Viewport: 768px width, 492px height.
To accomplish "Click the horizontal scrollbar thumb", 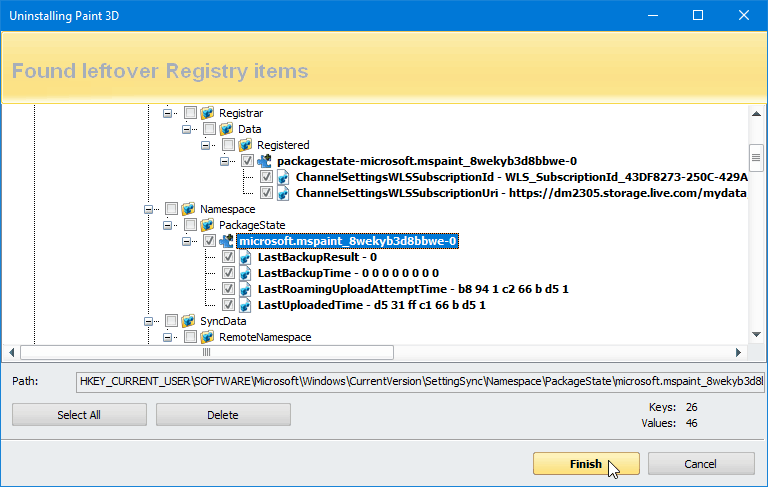I will coord(207,352).
